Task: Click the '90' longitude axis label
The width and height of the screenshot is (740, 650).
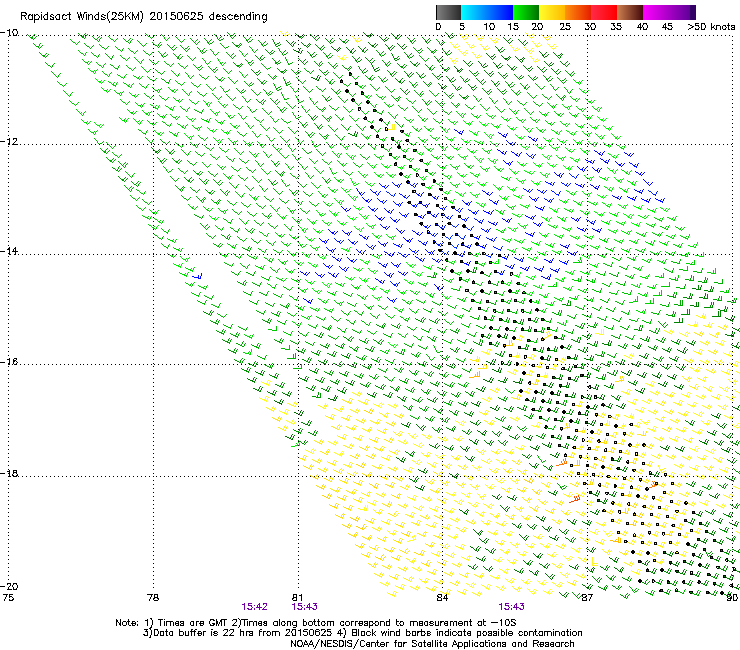Action: click(x=732, y=598)
